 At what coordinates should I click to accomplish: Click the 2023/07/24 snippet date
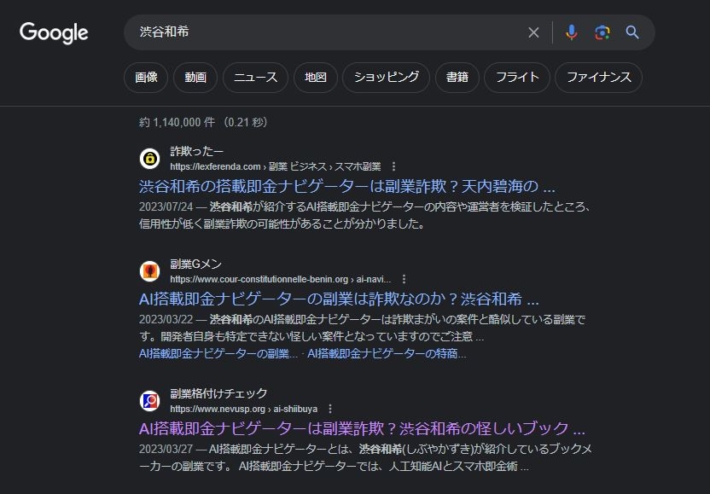pyautogui.click(x=166, y=207)
